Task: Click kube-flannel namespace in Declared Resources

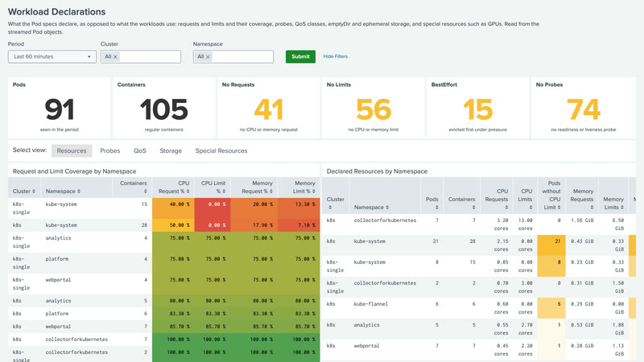Action: click(371, 304)
